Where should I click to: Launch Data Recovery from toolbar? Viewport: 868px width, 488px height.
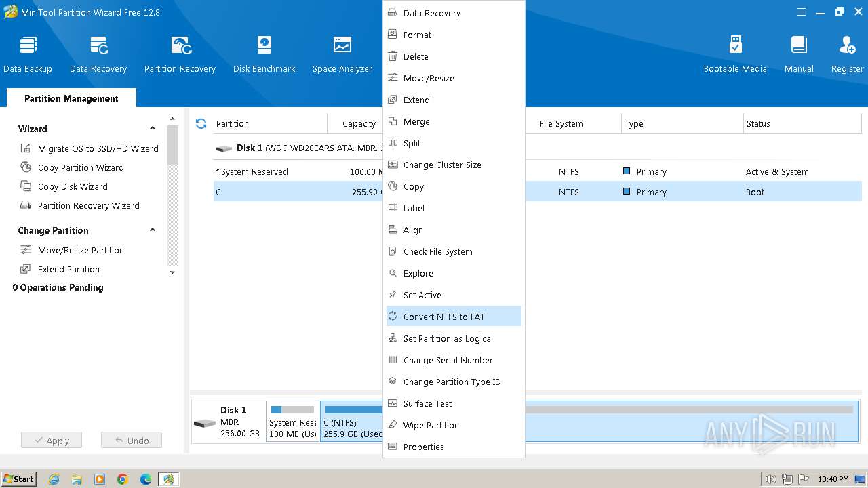pyautogui.click(x=98, y=54)
